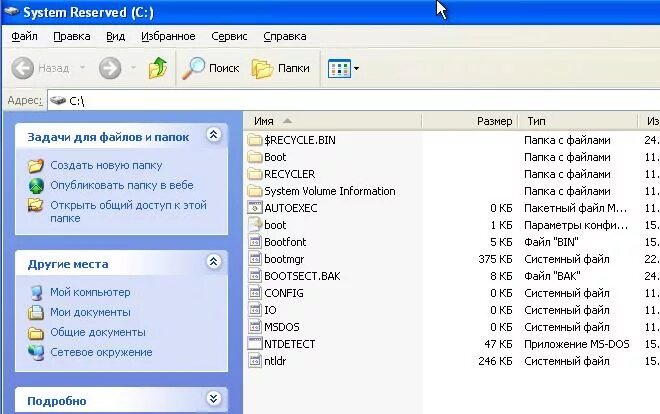Collapse the Другие места panel
Viewport: 660px width, 414px height.
(213, 262)
